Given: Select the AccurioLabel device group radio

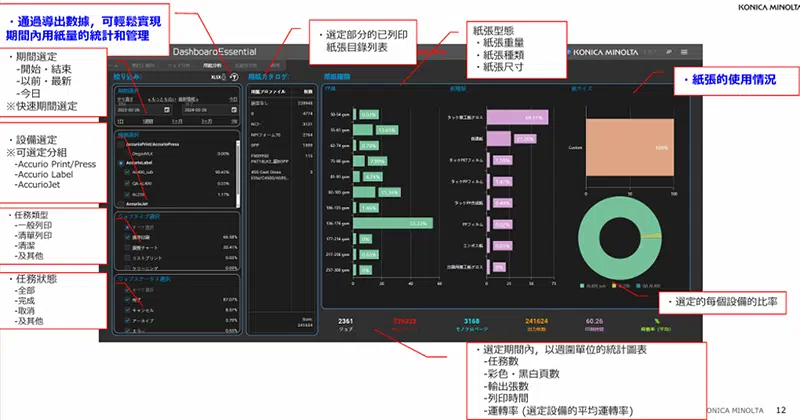Looking at the screenshot, I should pyautogui.click(x=121, y=163).
